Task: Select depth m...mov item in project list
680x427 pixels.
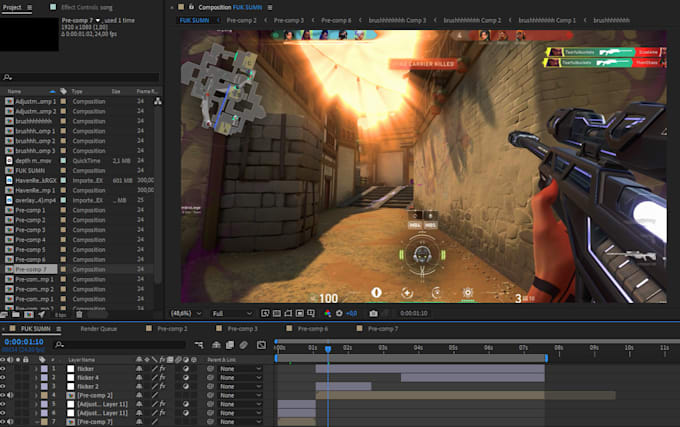Action: 33,160
